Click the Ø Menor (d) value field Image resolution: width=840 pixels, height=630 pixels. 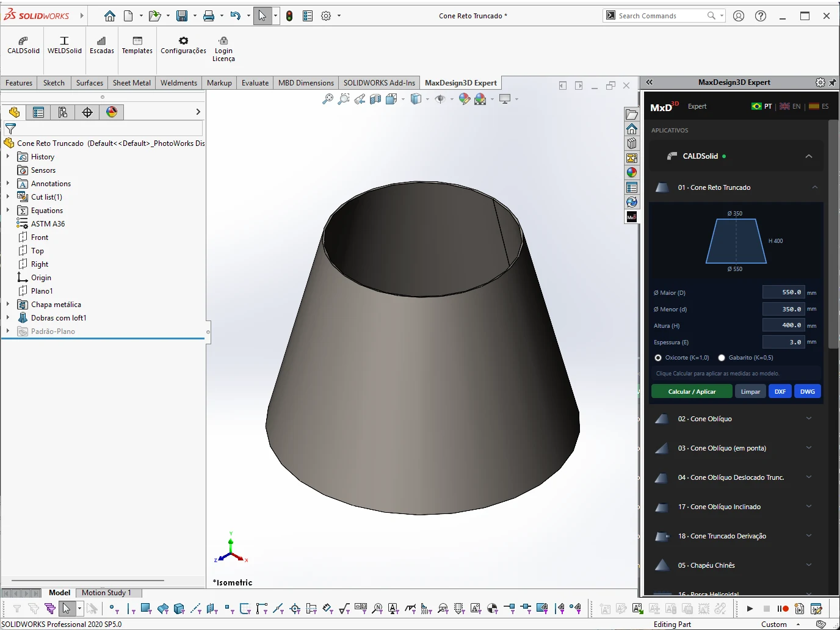[783, 309]
